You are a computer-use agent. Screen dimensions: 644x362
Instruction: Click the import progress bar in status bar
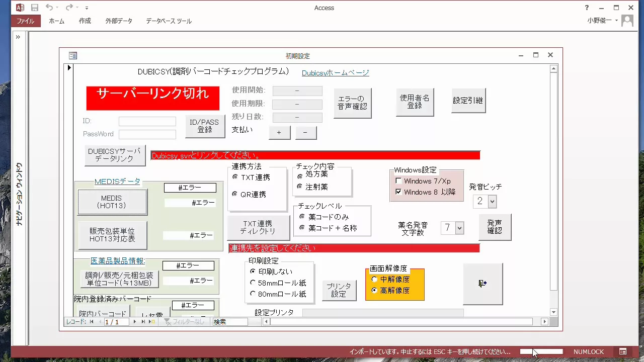click(541, 351)
